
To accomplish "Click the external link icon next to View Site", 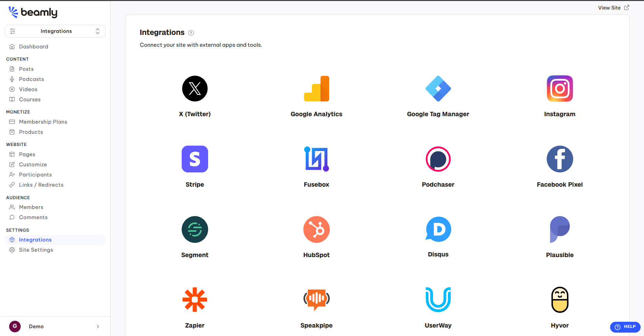I will tap(627, 7).
